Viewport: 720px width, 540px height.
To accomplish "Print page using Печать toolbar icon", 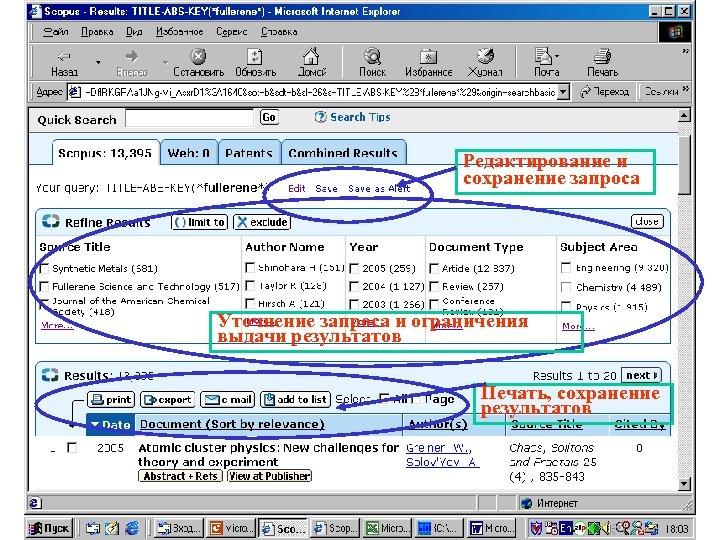I will click(x=602, y=56).
